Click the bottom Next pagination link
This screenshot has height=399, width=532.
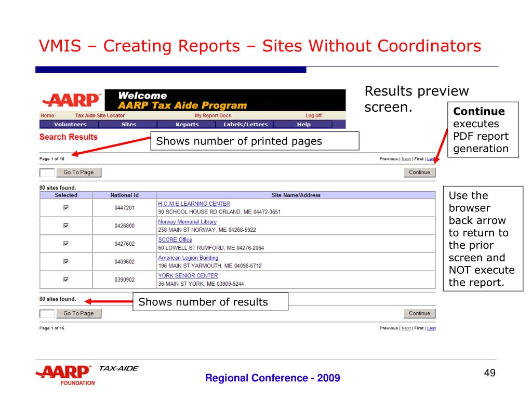click(x=406, y=328)
